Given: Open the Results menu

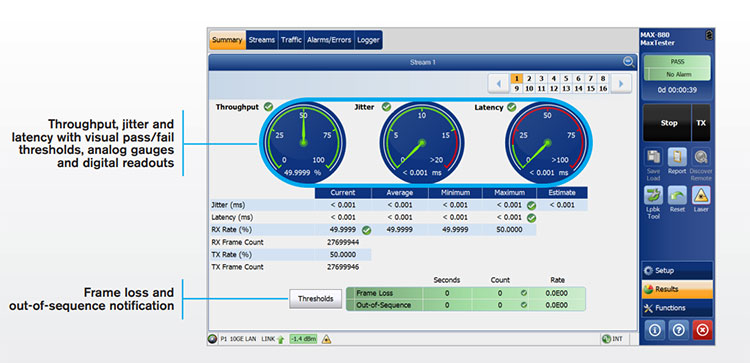Looking at the screenshot, I should tap(677, 289).
